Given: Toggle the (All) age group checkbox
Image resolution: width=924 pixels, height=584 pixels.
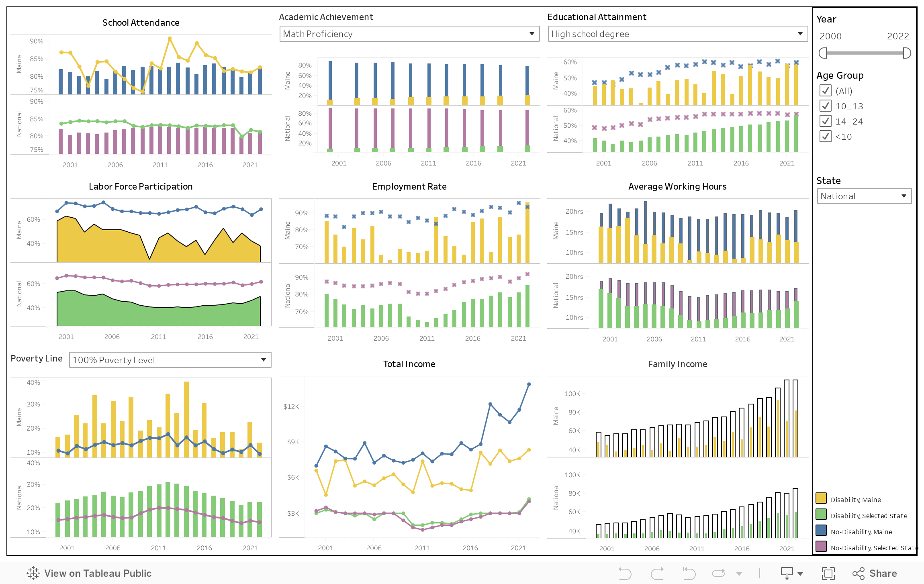Looking at the screenshot, I should click(826, 91).
